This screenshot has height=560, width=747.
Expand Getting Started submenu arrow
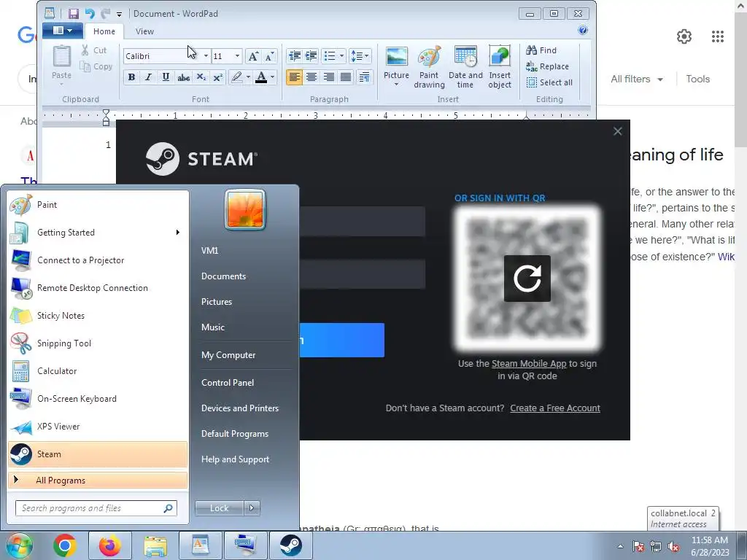(x=178, y=233)
